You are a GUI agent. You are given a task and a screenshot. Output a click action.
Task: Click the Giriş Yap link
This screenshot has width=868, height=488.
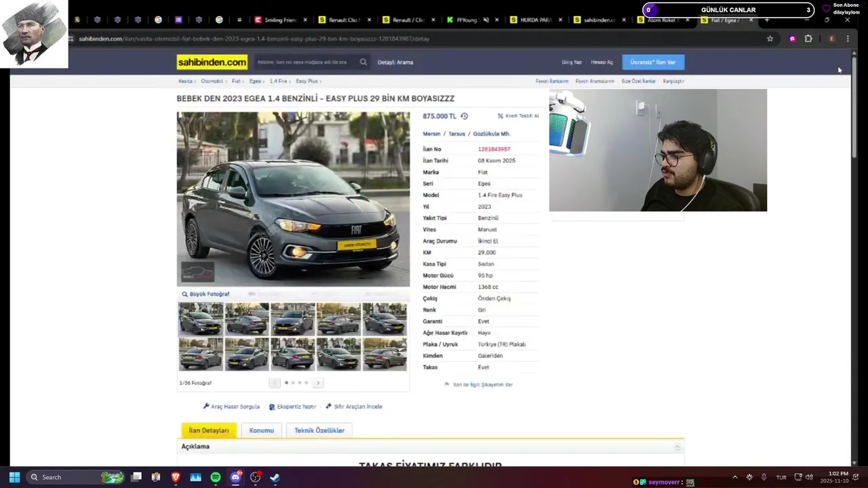click(x=572, y=62)
